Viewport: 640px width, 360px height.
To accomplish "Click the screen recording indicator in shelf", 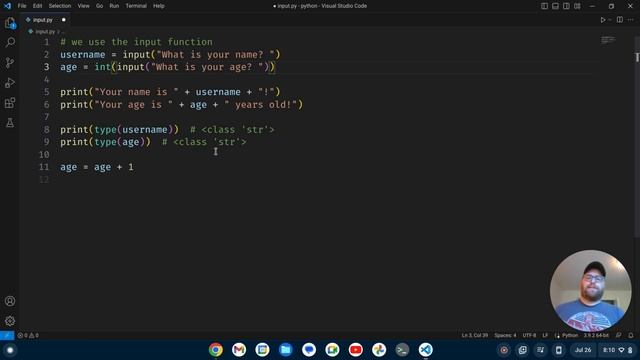I will pyautogui.click(x=504, y=350).
